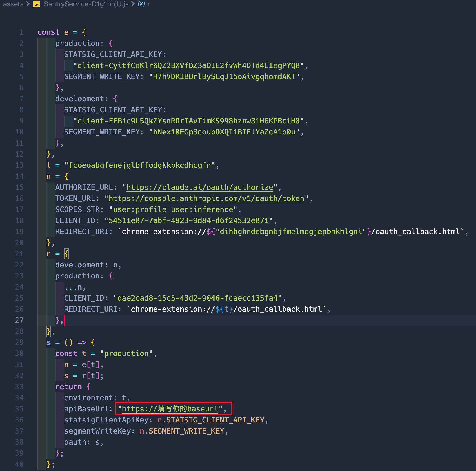Image resolution: width=476 pixels, height=471 pixels.
Task: Click 'user:profile user:inference' scopes string
Action: tap(173, 209)
